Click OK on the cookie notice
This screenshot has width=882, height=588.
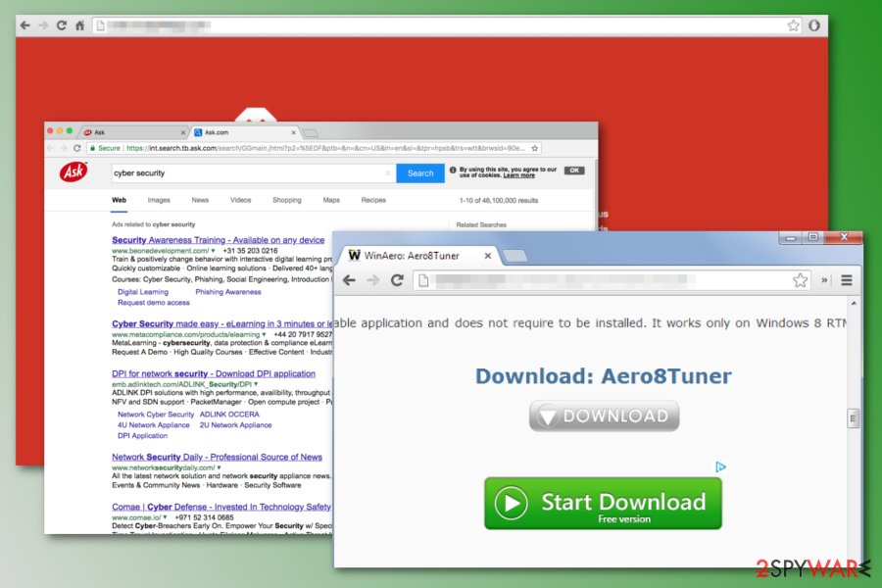click(573, 171)
